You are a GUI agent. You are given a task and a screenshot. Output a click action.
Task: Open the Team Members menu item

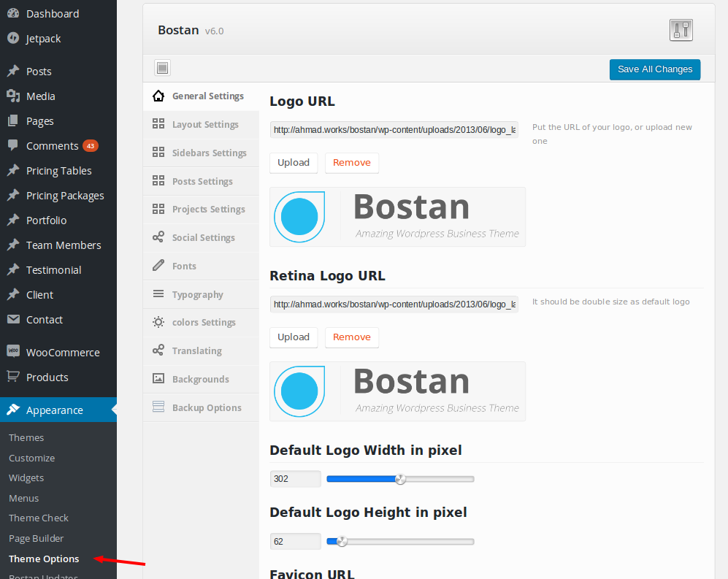[x=64, y=245]
